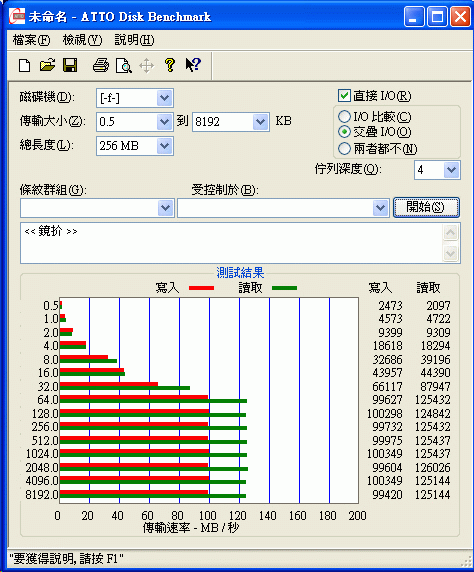474x572 pixels.
Task: Select the 兩者都不 radio button
Action: (x=344, y=148)
